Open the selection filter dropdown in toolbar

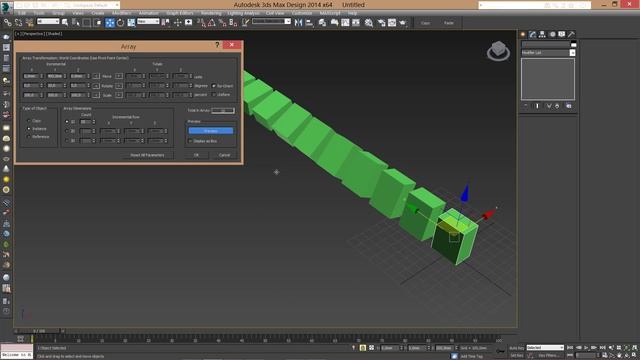pos(48,21)
